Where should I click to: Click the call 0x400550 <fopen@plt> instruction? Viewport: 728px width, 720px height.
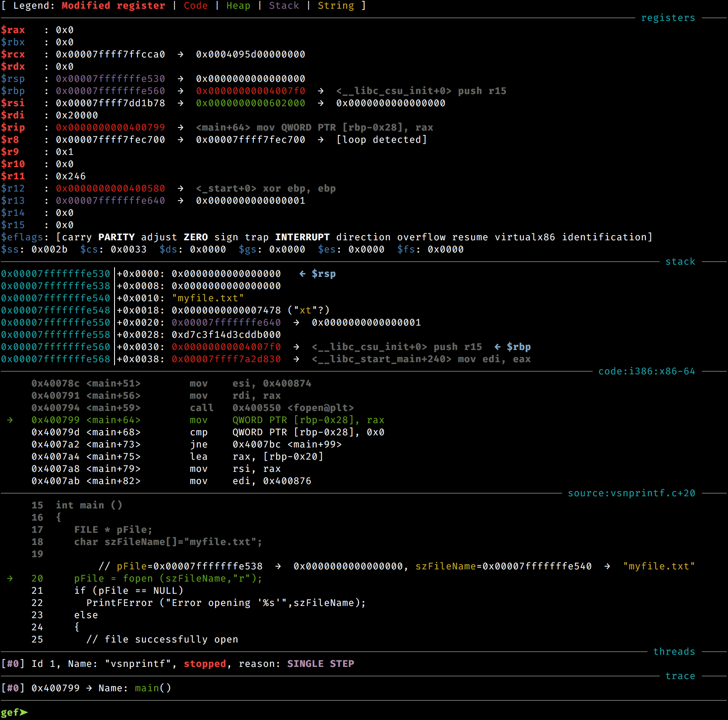[x=272, y=408]
